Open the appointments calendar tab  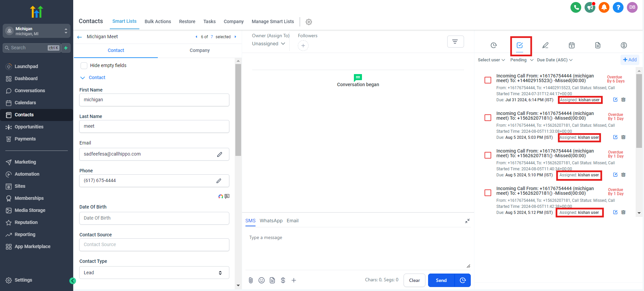click(572, 45)
